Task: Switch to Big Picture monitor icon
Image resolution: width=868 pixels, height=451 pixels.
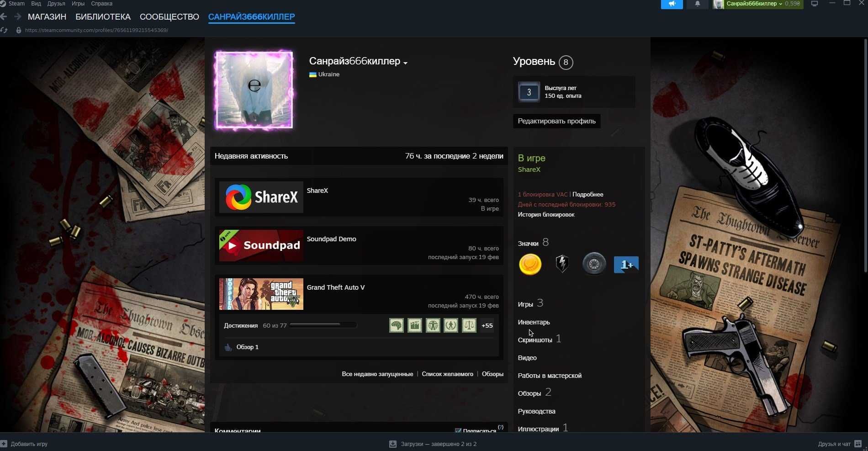Action: [814, 4]
